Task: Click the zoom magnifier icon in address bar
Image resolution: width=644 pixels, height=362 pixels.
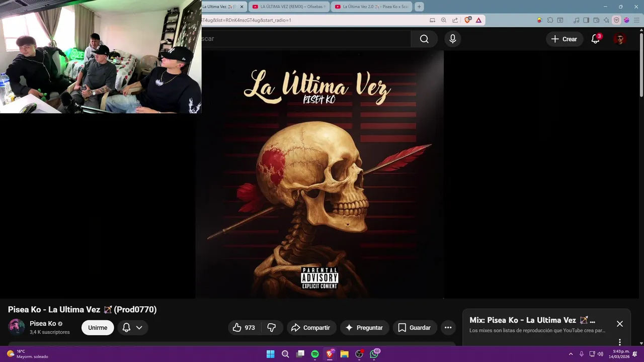Action: (443, 20)
